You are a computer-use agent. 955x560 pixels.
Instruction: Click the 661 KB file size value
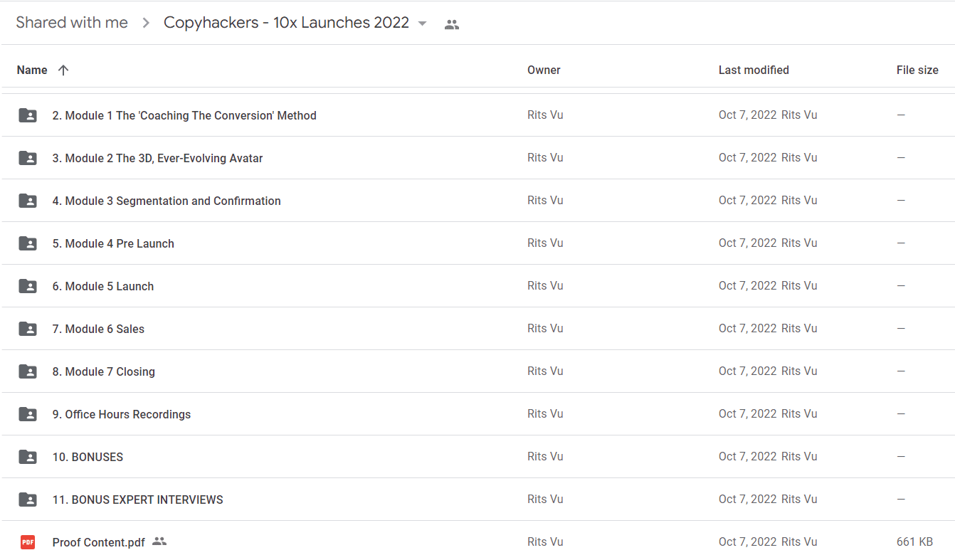[914, 541]
